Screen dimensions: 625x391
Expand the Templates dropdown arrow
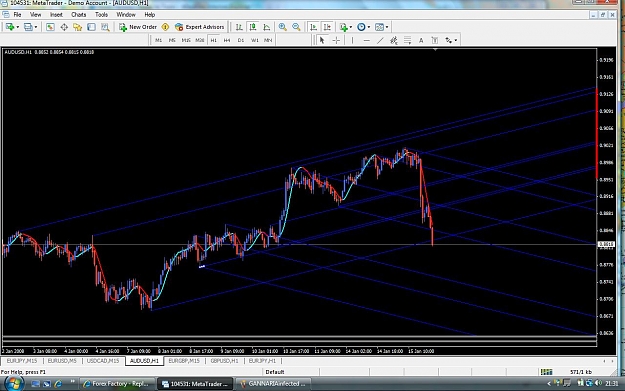387,27
